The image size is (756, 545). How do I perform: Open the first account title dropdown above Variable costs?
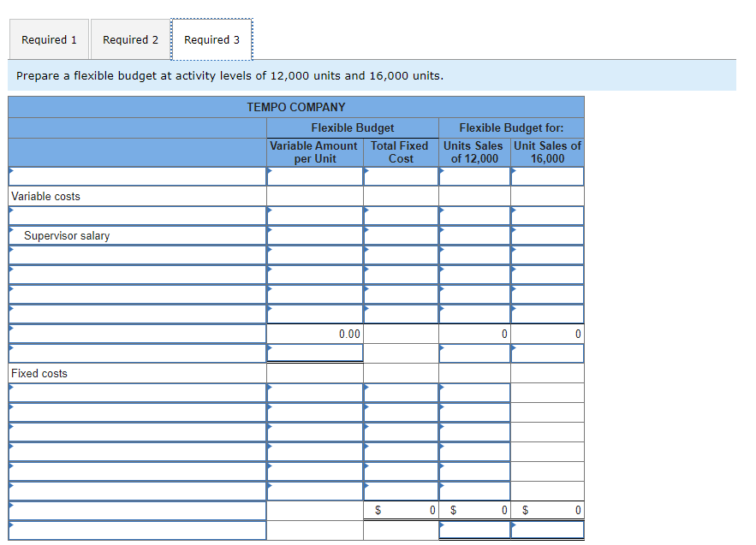tap(128, 176)
